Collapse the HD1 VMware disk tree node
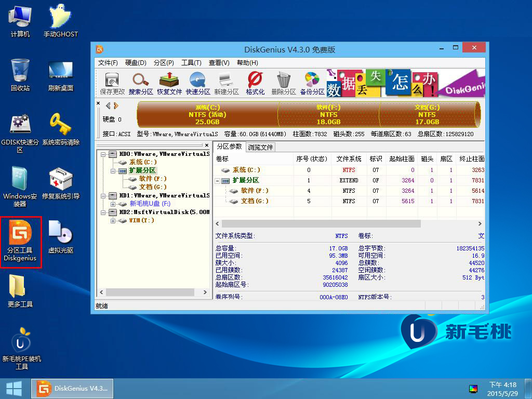 [x=103, y=196]
